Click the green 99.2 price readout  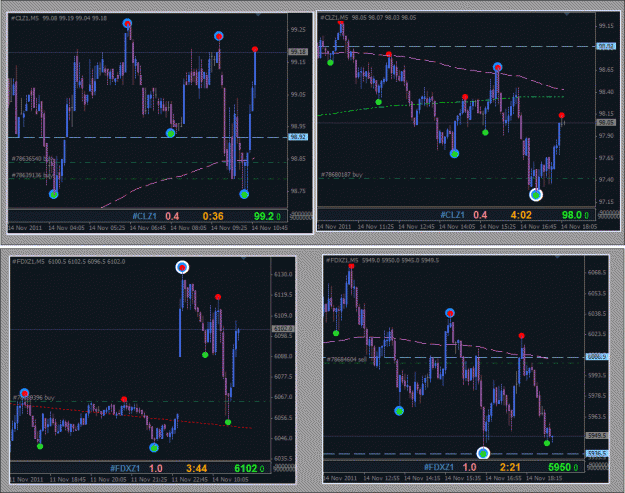264,216
